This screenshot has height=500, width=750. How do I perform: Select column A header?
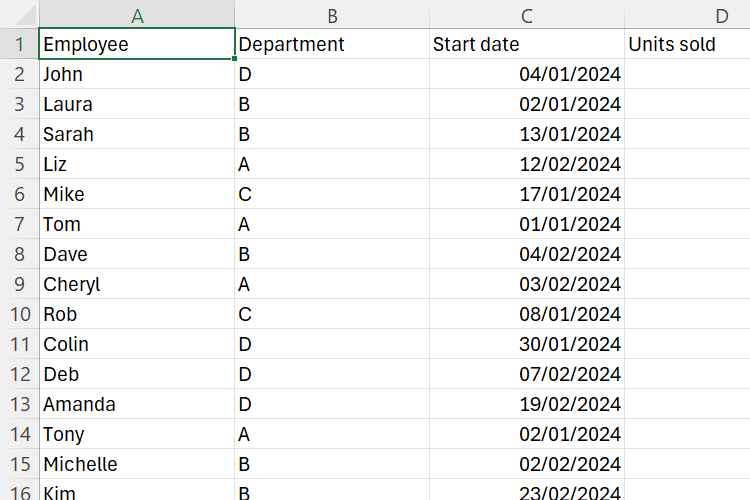[137, 15]
